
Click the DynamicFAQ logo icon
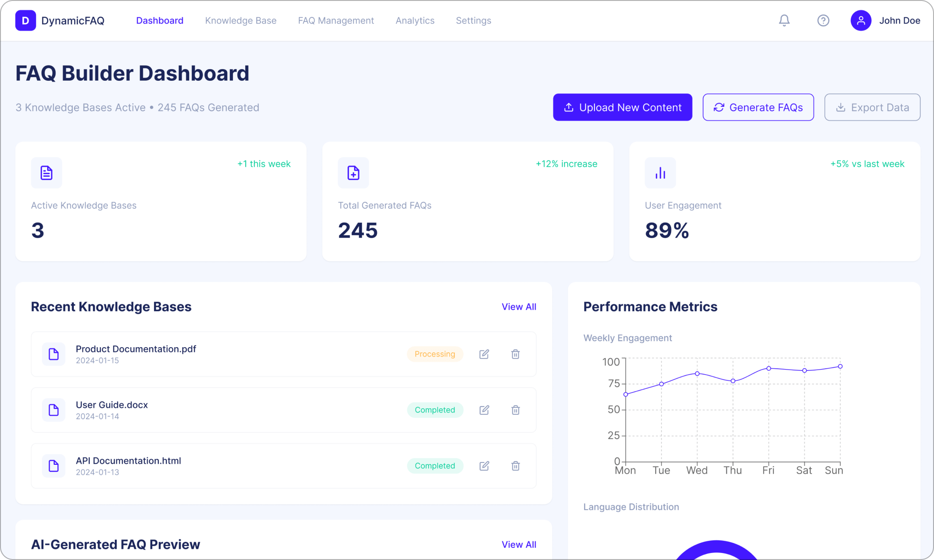point(26,21)
